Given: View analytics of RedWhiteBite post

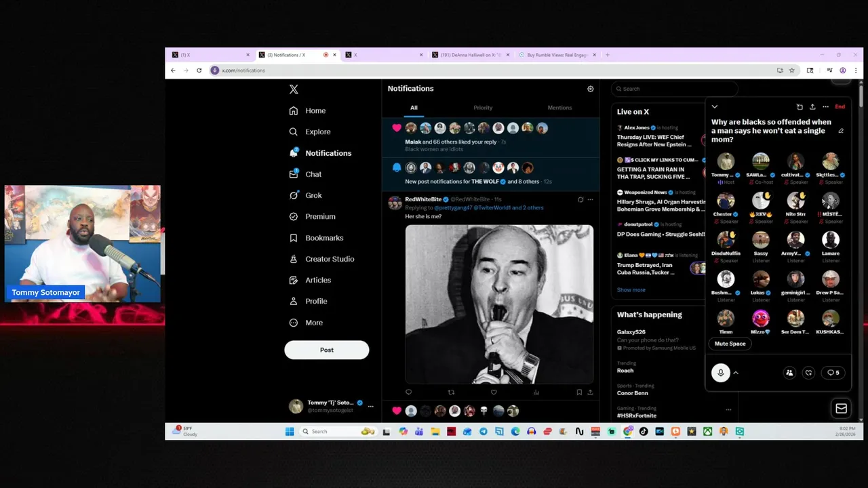Looking at the screenshot, I should pyautogui.click(x=536, y=392).
